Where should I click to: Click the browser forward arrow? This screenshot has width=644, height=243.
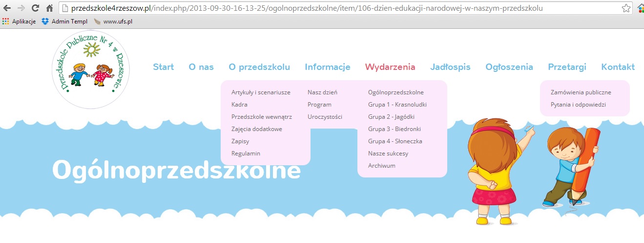click(21, 8)
